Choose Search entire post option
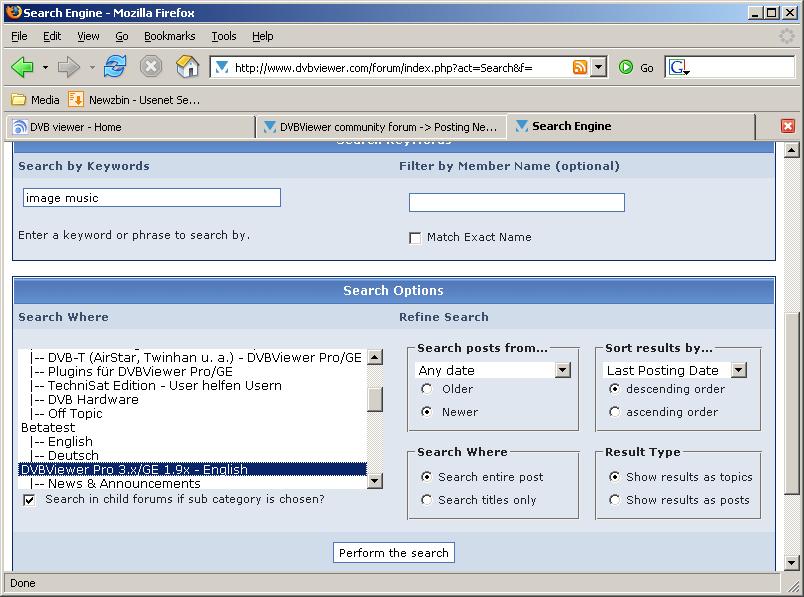804x597 pixels. 427,476
